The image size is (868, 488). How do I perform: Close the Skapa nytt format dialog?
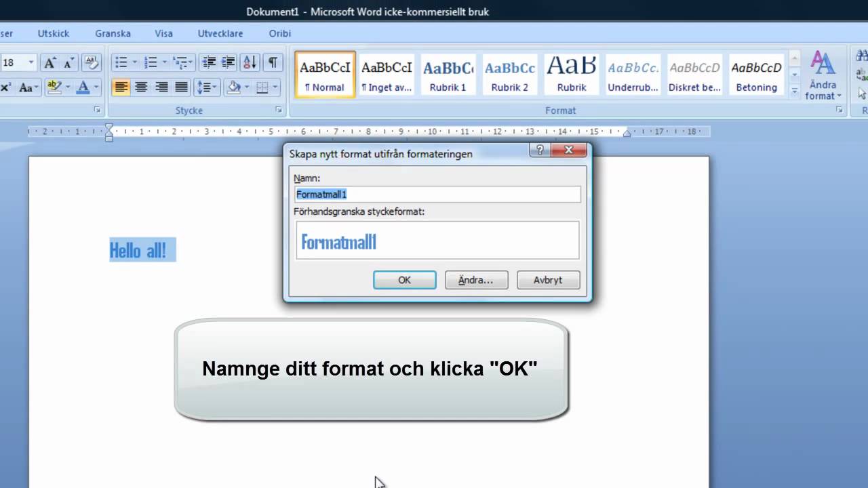568,150
